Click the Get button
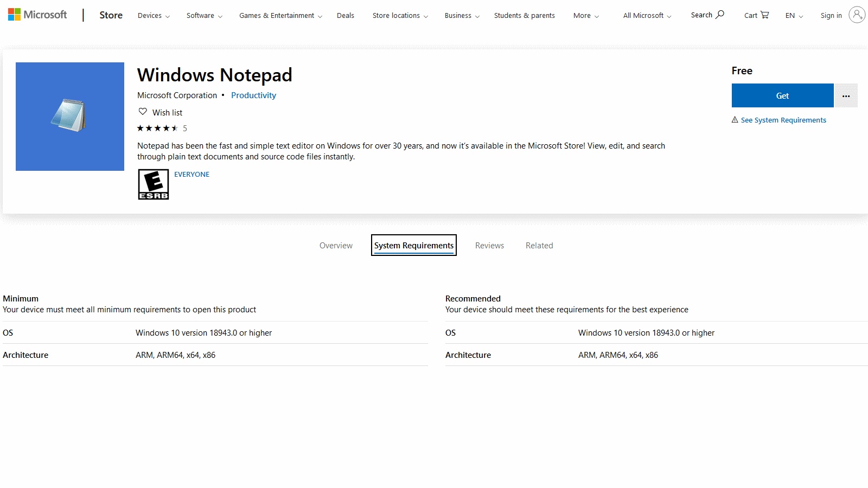Viewport: 868px width, 488px height. tap(782, 95)
